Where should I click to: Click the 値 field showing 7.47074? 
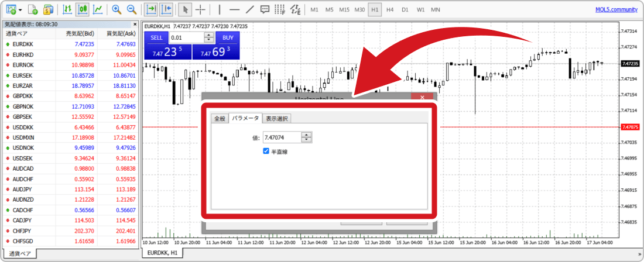pyautogui.click(x=282, y=137)
